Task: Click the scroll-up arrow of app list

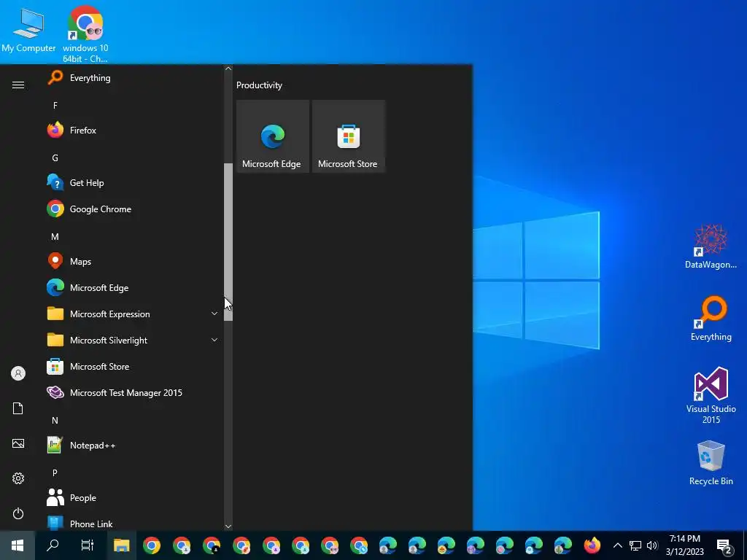Action: pyautogui.click(x=228, y=69)
